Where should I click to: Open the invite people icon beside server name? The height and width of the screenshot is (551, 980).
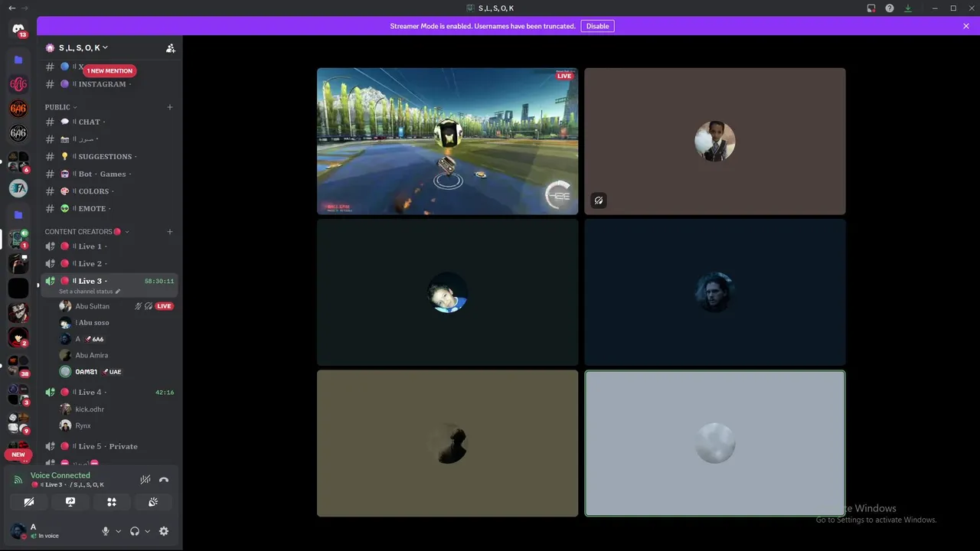(x=171, y=47)
